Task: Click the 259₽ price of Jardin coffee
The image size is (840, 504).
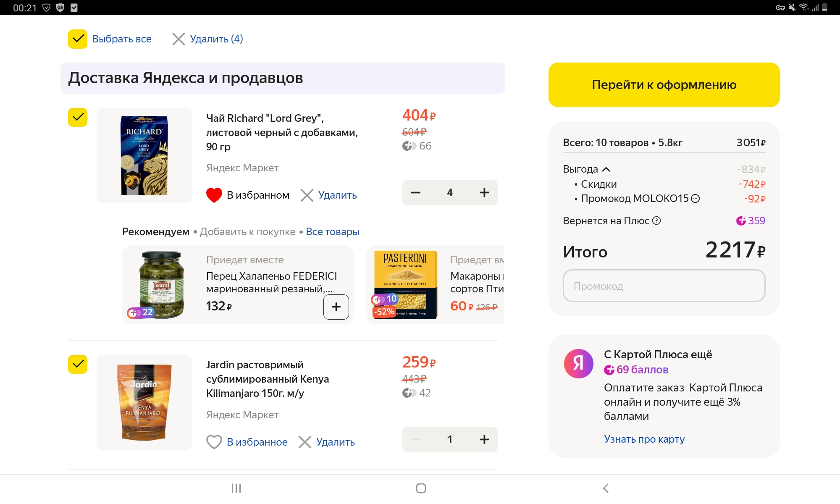Action: pyautogui.click(x=419, y=362)
